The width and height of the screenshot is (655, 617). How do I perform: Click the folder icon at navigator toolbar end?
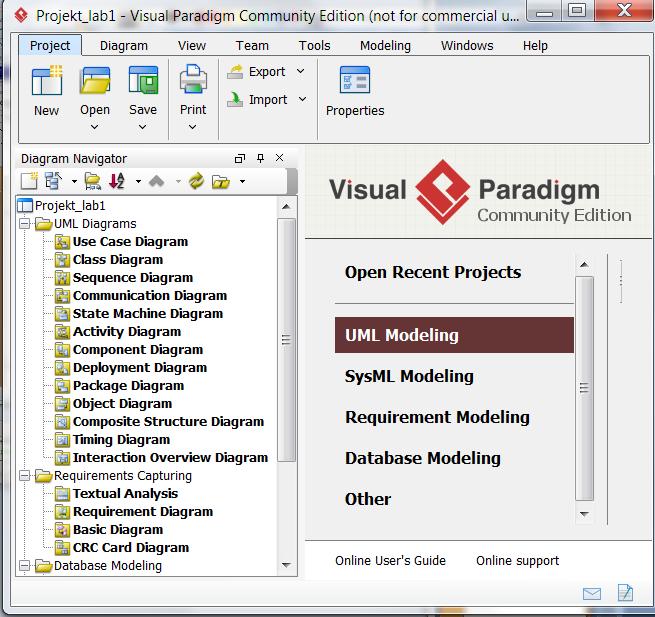point(221,182)
